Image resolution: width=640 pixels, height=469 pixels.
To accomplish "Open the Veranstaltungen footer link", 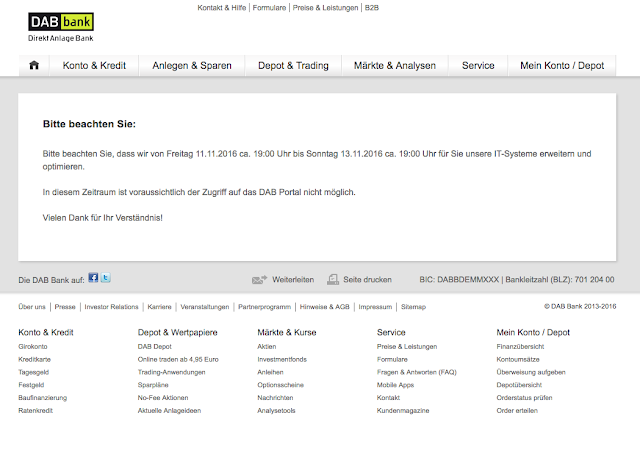I will point(205,307).
